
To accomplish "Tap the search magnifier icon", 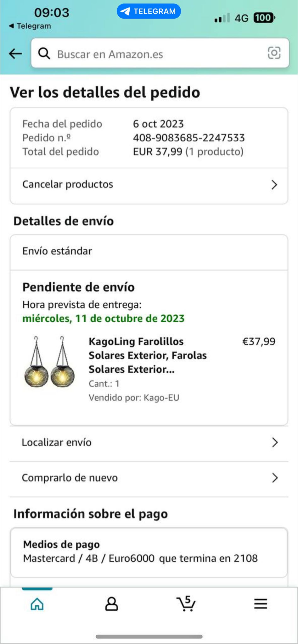I will tap(44, 54).
